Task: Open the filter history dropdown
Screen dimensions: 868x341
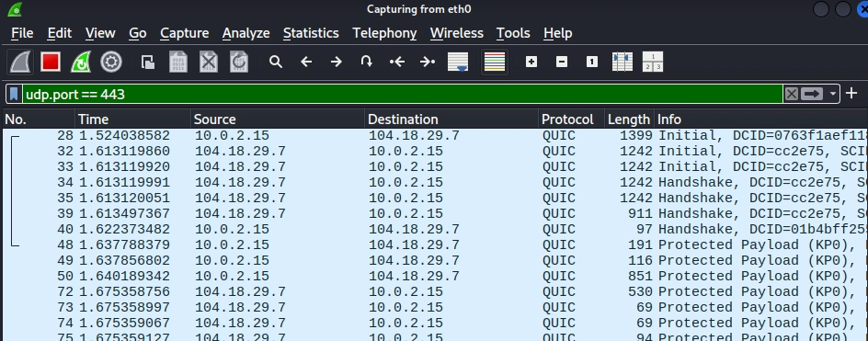Action: pos(832,94)
